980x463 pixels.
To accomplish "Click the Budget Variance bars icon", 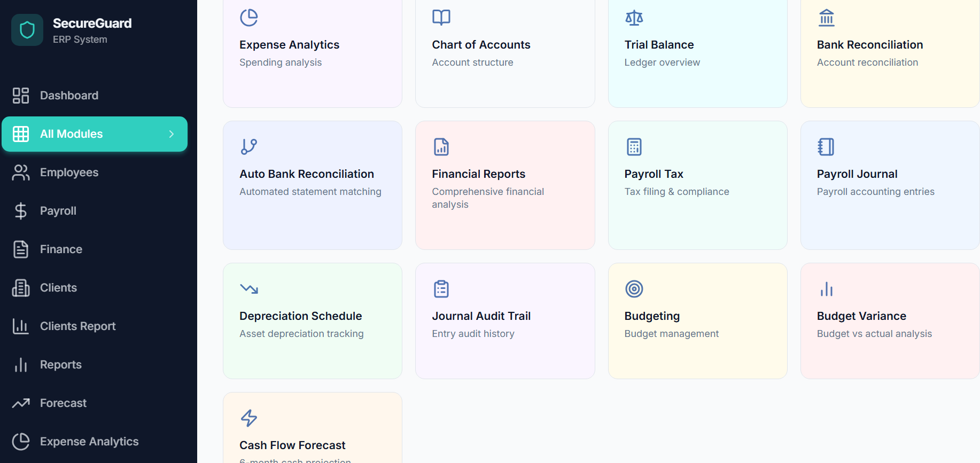I will pos(827,289).
